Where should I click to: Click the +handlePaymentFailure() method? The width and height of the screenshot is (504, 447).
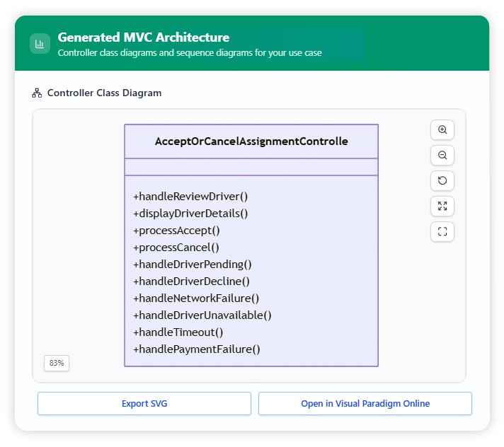[x=197, y=349]
